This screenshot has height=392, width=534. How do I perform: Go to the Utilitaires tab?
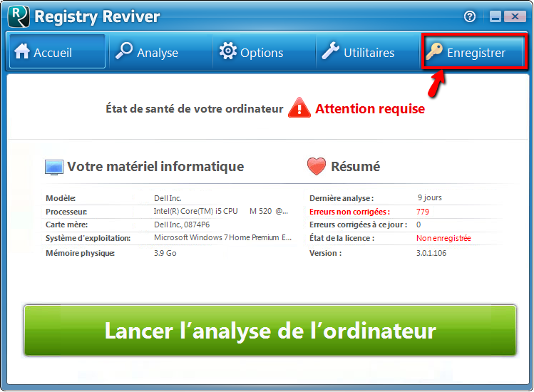pyautogui.click(x=368, y=52)
